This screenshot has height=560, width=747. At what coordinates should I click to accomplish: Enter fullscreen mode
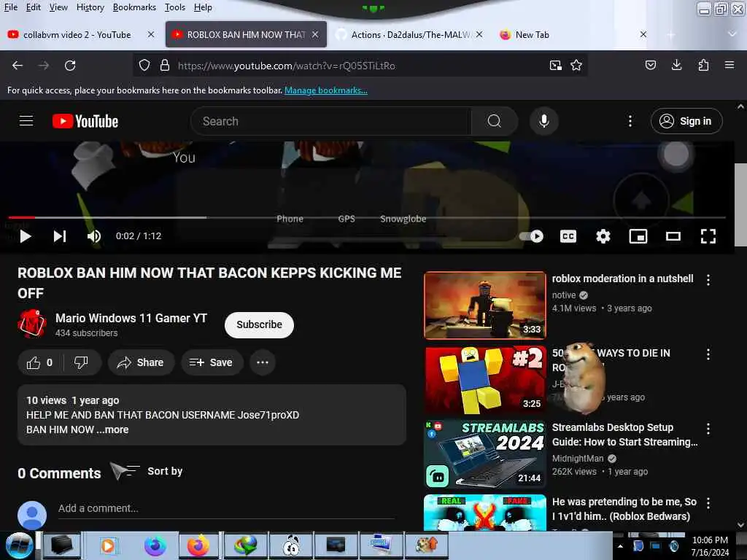pos(708,236)
